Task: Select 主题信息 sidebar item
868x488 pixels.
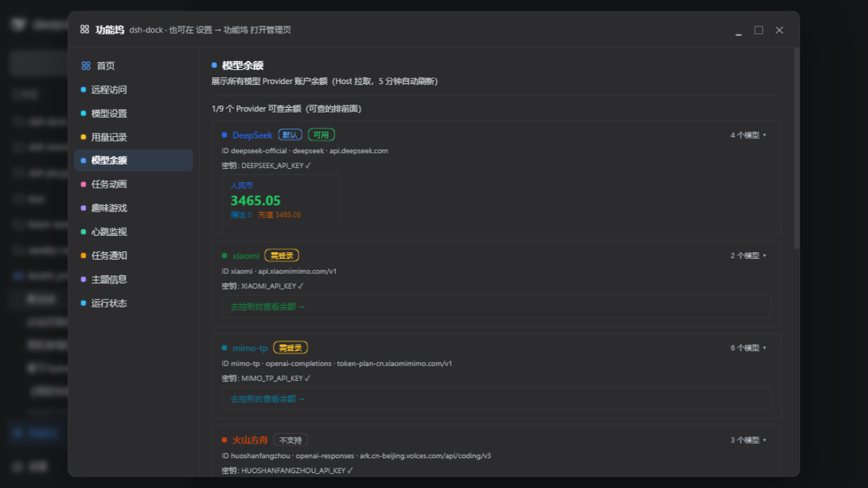Action: tap(133, 279)
